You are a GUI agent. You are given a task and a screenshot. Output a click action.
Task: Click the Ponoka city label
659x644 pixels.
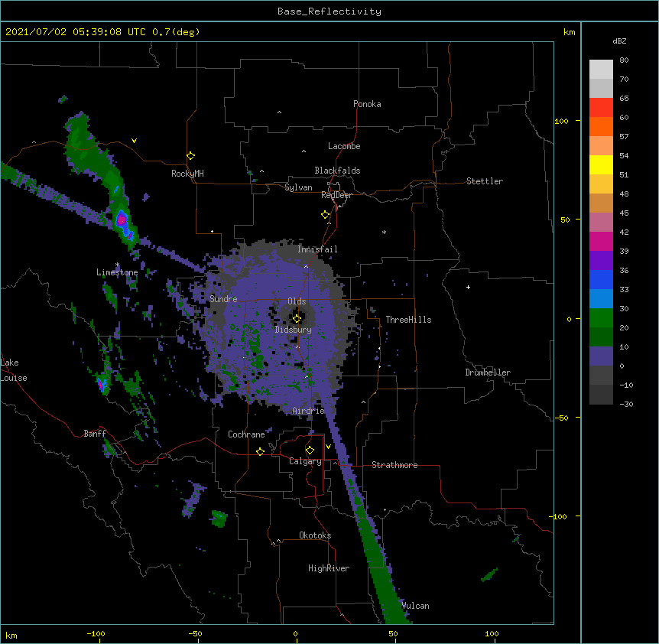pos(367,104)
